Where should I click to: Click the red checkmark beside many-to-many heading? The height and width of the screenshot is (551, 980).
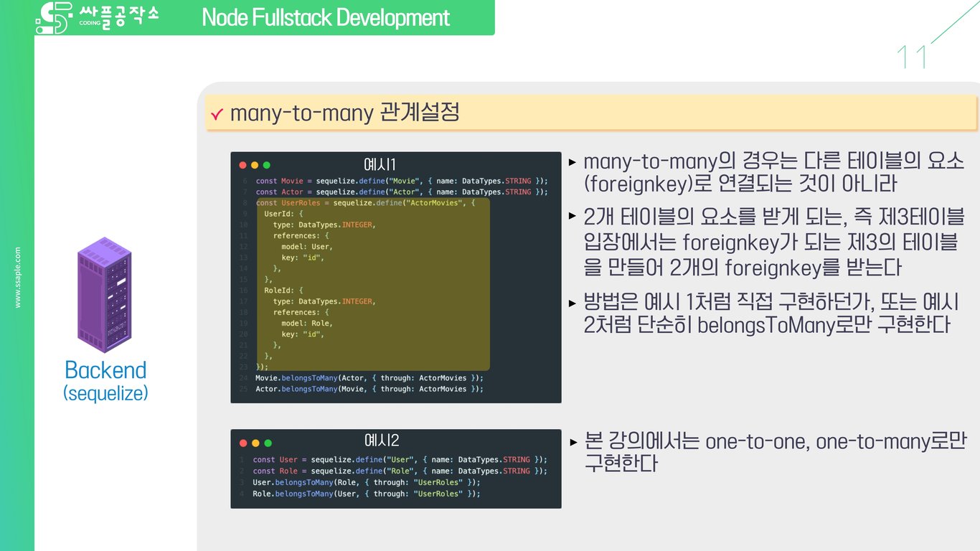pyautogui.click(x=216, y=115)
